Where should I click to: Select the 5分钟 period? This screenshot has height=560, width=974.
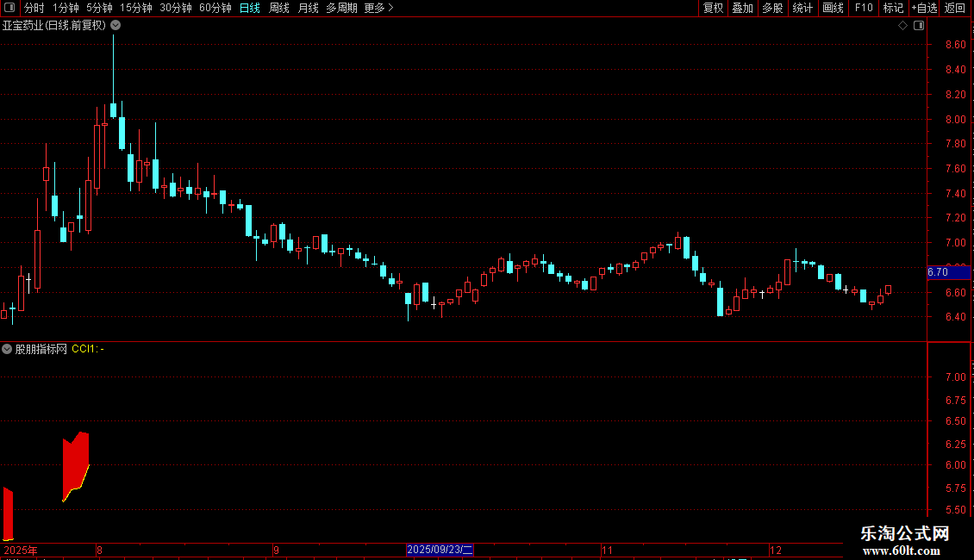click(99, 8)
